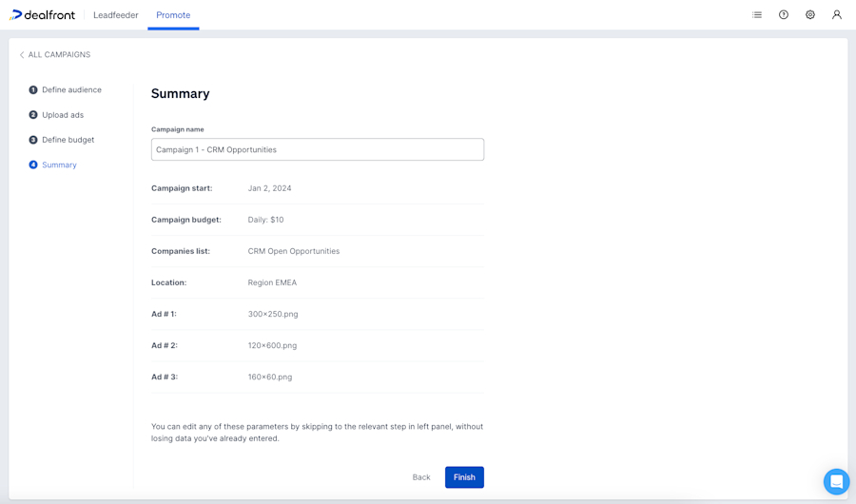Click the 120×600.png ad file name
This screenshot has width=856, height=504.
click(272, 345)
